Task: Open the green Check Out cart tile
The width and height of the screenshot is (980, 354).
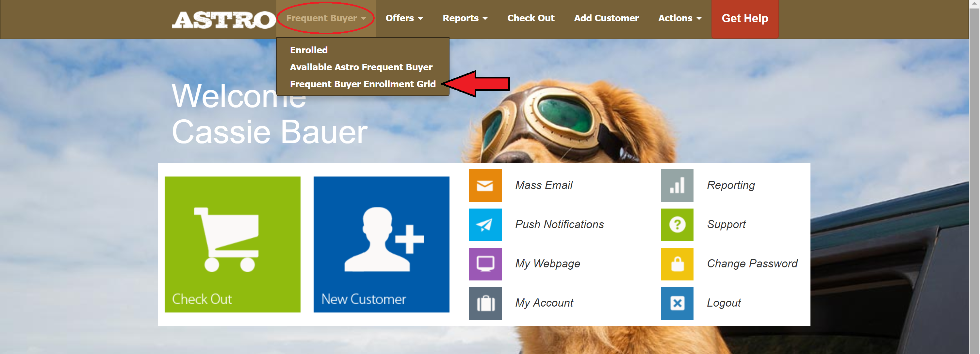Action: [x=233, y=244]
